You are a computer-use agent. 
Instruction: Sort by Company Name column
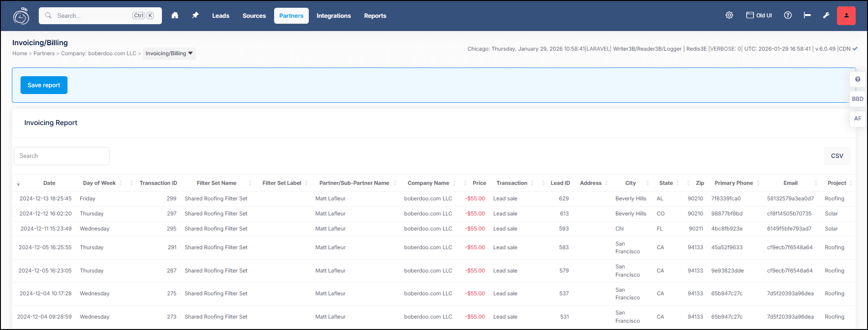pos(428,183)
